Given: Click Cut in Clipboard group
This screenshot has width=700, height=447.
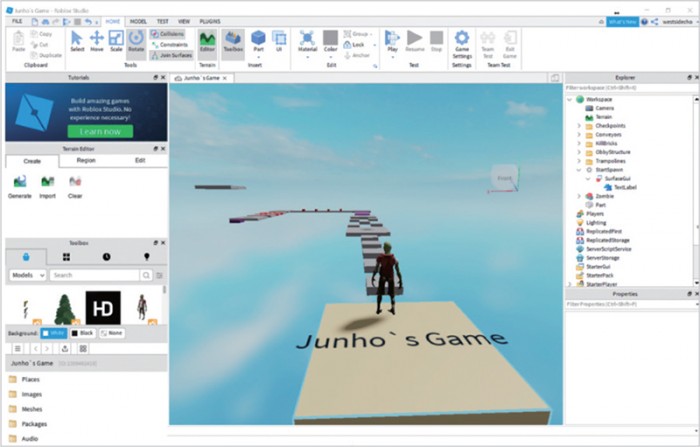Looking at the screenshot, I should coord(40,45).
